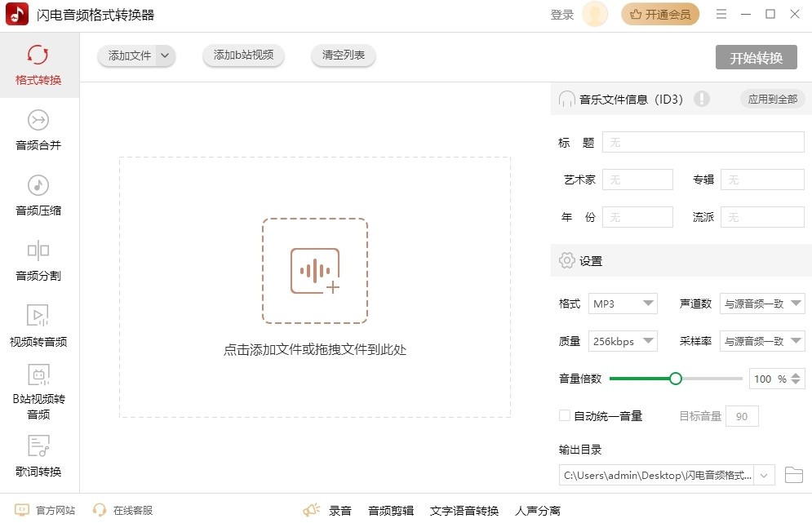
Task: Open the 采样率 dropdown
Action: tap(761, 340)
